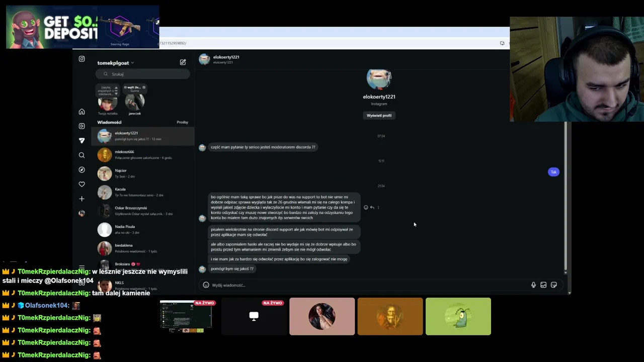This screenshot has width=644, height=362.
Task: Open the Reels icon in sidebar
Action: point(82,126)
